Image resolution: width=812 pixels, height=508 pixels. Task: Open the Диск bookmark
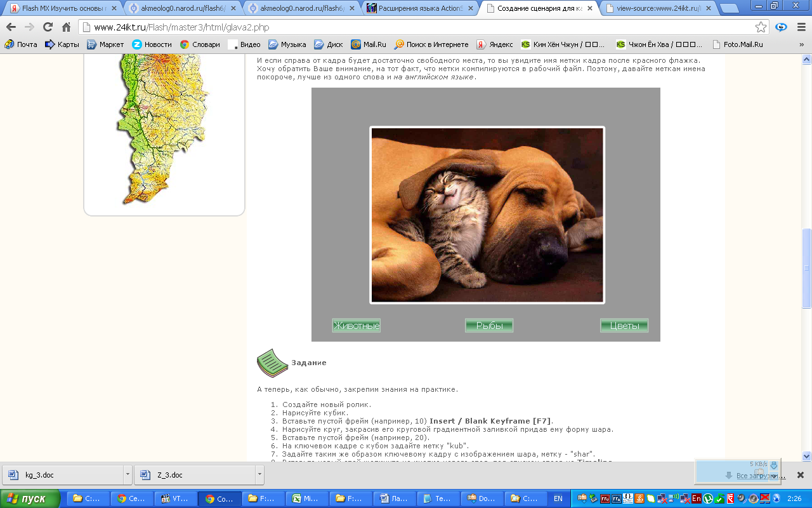329,44
